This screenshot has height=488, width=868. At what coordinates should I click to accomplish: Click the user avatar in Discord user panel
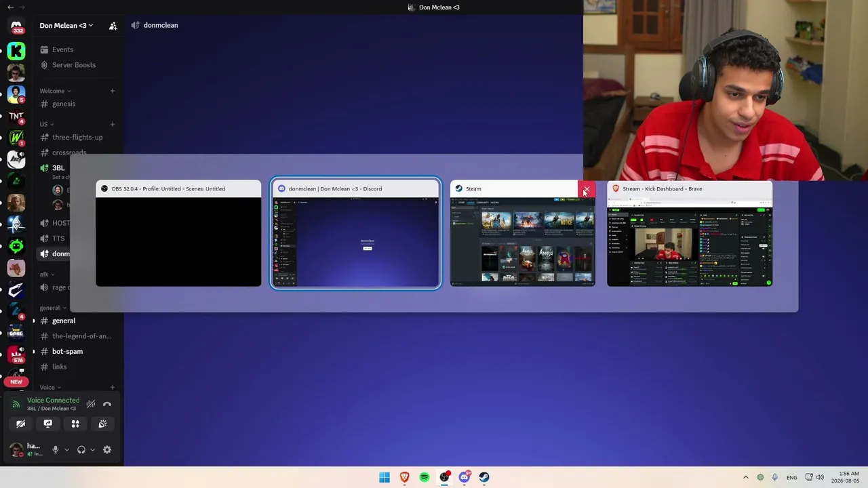point(16,449)
